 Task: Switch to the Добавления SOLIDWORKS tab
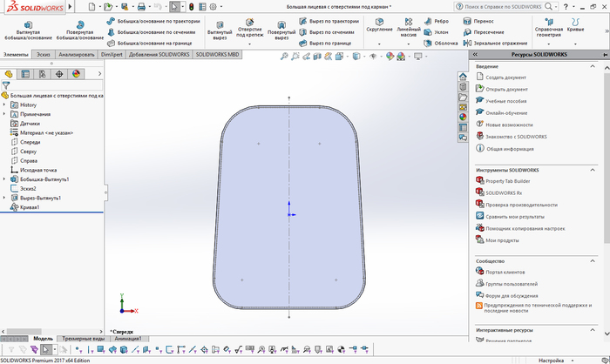click(x=159, y=55)
